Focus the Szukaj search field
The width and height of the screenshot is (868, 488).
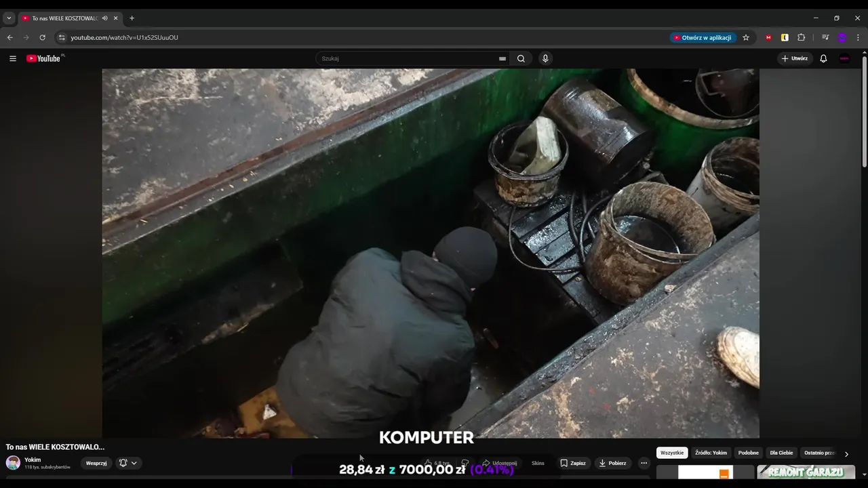(407, 58)
